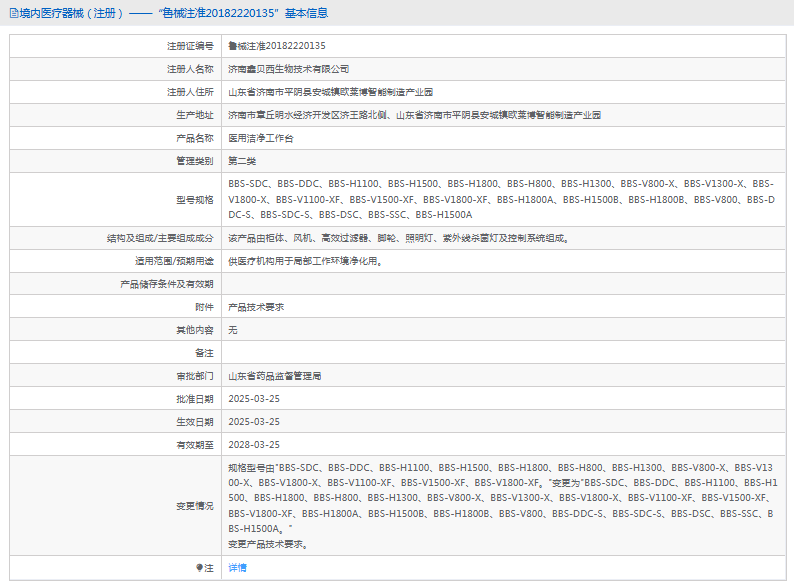Click the bulb icon beside 注 label
Viewport: 794px width, 583px height.
[x=199, y=568]
